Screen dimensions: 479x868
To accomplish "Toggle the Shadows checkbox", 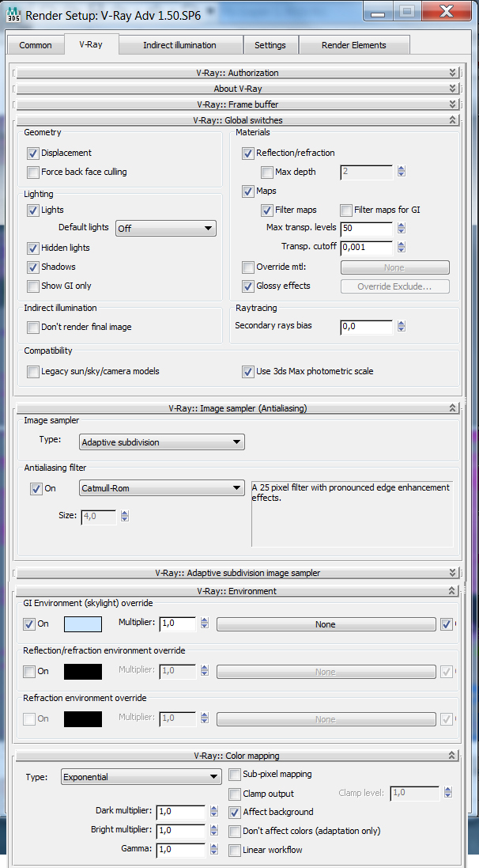I will click(x=33, y=267).
